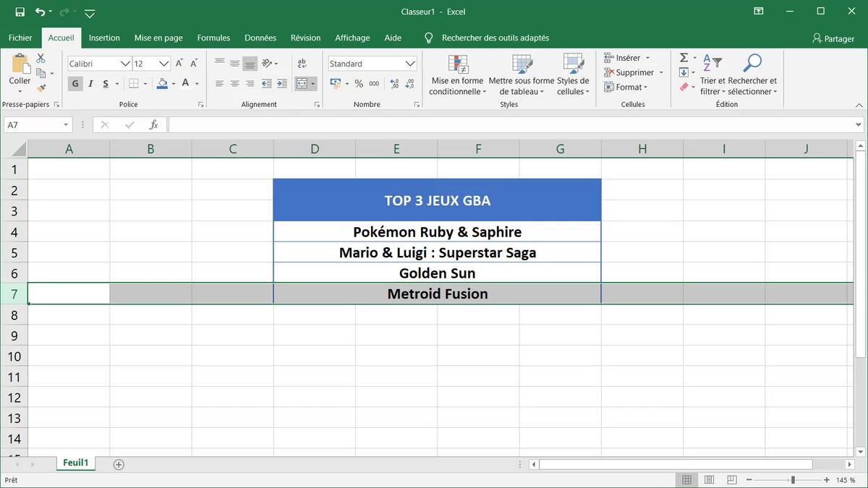Open the Format cells dropdown
Image resolution: width=868 pixels, height=488 pixels.
(x=626, y=87)
